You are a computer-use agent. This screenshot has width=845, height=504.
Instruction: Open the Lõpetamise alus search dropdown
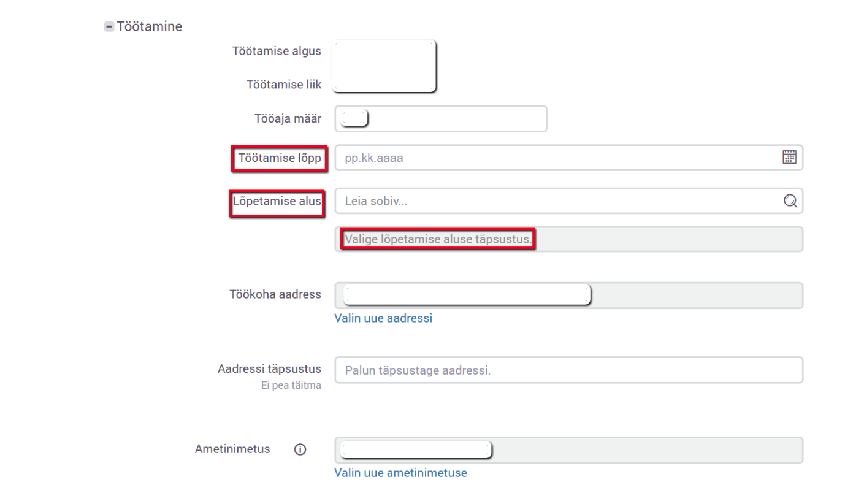[x=552, y=201]
